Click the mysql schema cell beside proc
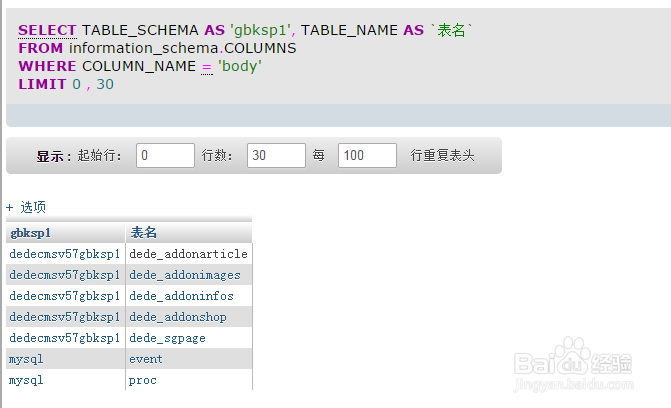Viewport: 671px width, 408px height. click(x=26, y=380)
